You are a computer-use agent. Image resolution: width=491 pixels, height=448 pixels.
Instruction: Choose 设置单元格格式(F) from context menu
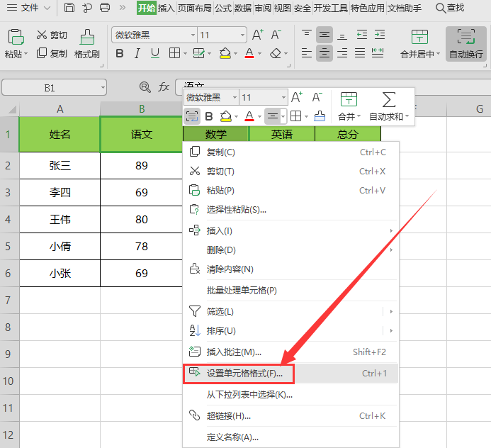coord(290,374)
